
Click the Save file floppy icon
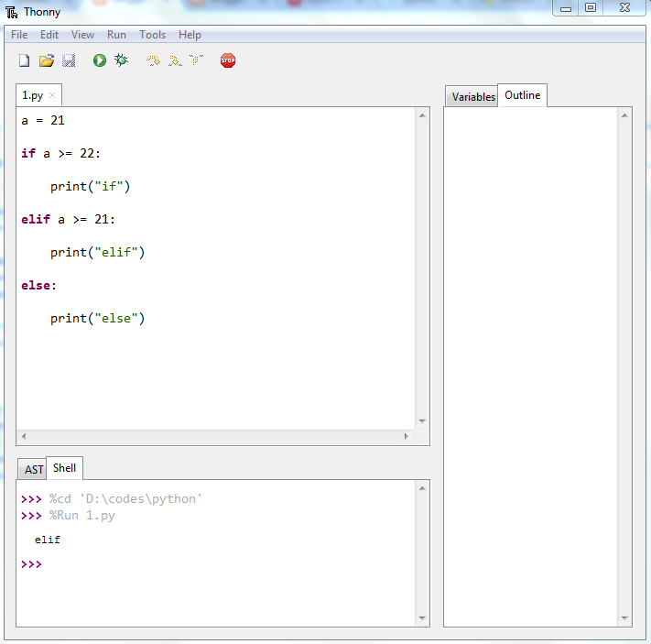(x=69, y=60)
